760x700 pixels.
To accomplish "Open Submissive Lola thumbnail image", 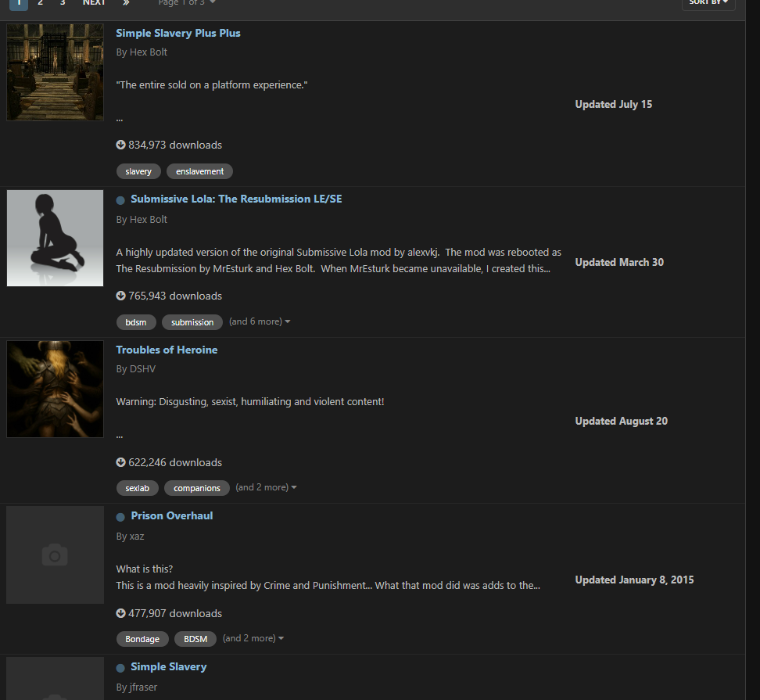I will coord(55,238).
